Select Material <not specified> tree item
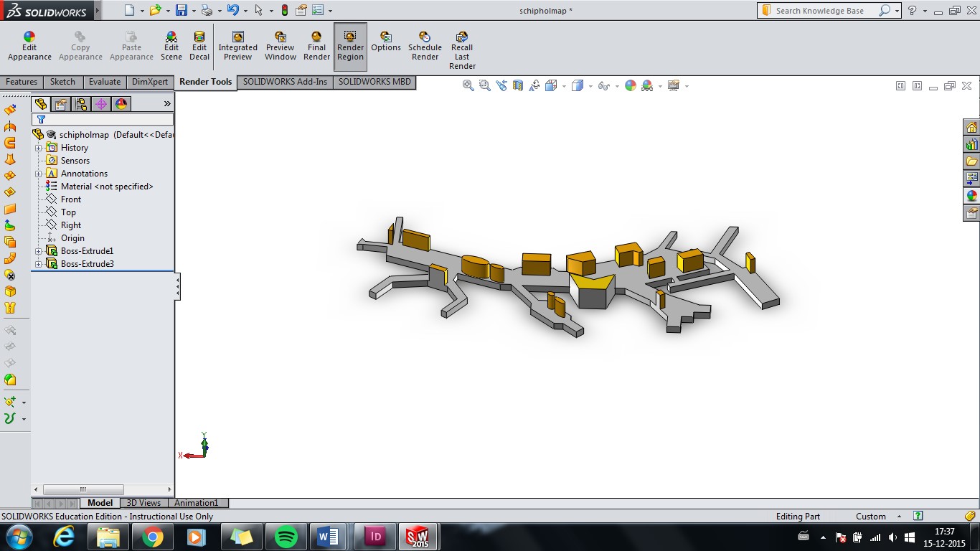The image size is (980, 551). (107, 187)
